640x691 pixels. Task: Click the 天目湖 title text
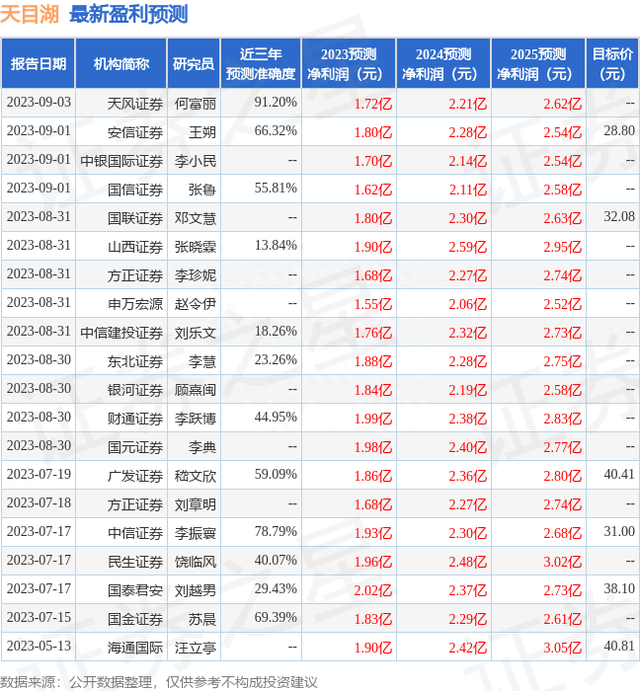pos(30,14)
